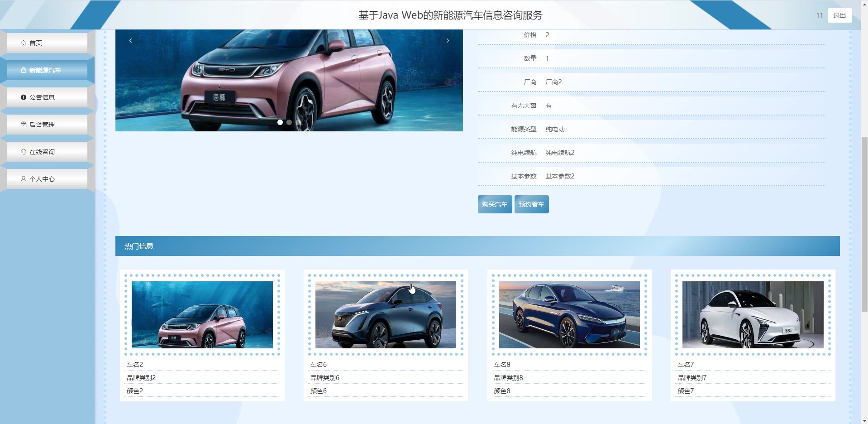
Task: Open the pink car 车名2 thumbnail
Action: point(202,315)
